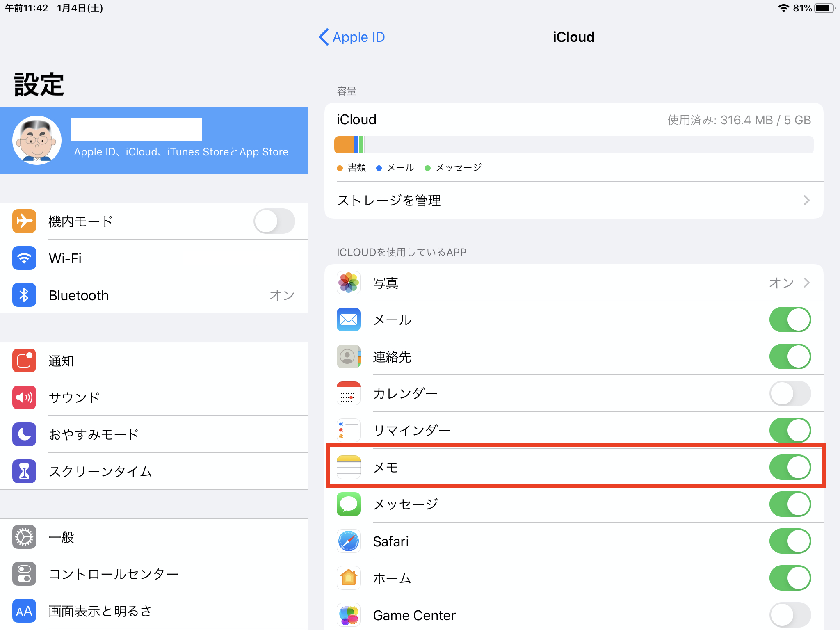Toggle the Airplane Mode switch
Screen dimensions: 840x630
274,221
